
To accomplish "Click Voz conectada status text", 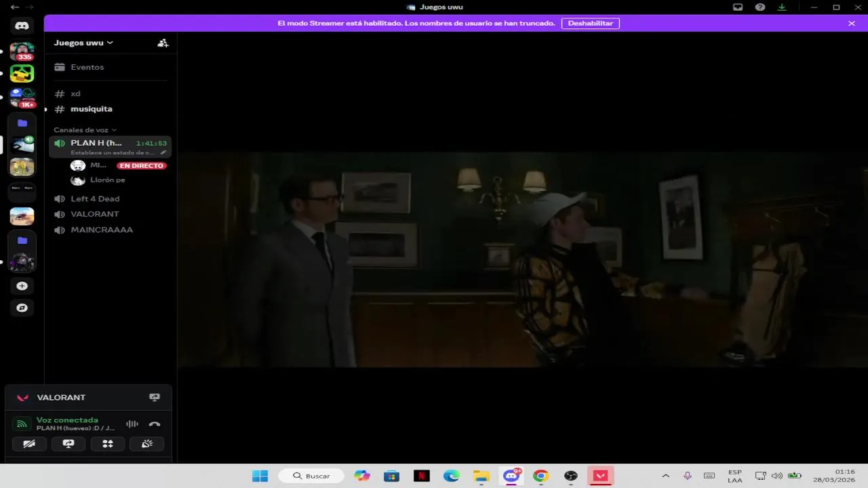I will [67, 420].
